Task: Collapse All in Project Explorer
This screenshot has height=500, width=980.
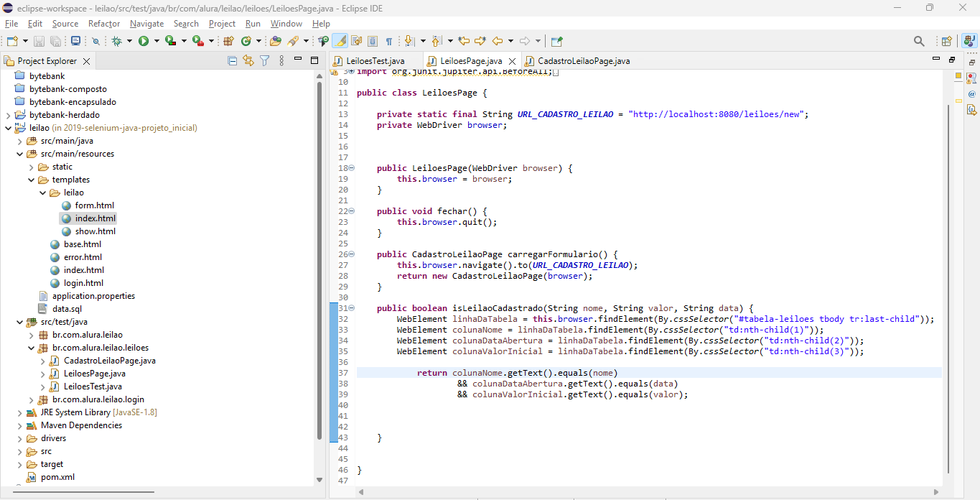Action: tap(232, 61)
